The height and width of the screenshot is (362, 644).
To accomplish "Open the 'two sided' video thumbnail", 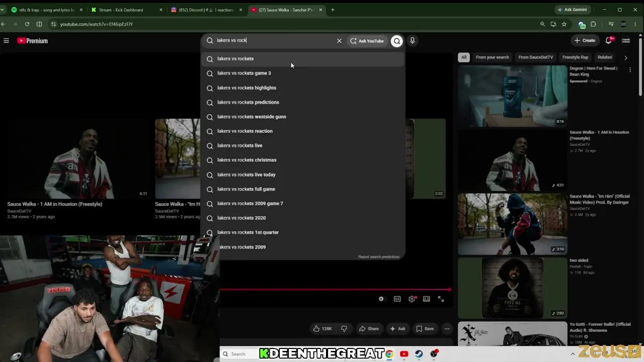I will point(512,288).
